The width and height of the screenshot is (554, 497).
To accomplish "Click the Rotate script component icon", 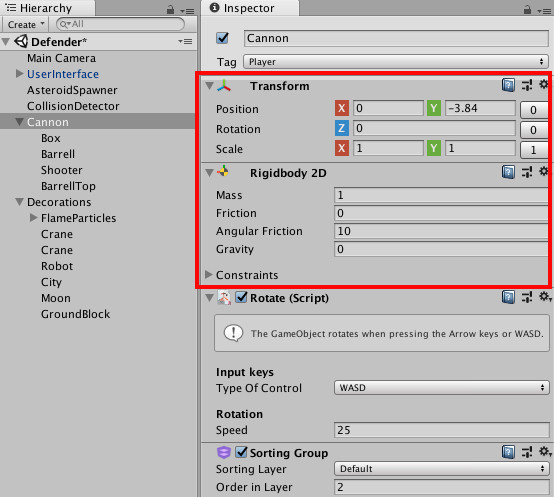I will pos(224,298).
